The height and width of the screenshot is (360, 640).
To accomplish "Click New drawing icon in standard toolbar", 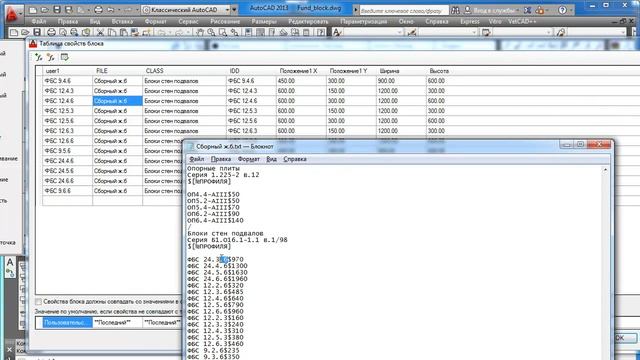I will pos(13,32).
